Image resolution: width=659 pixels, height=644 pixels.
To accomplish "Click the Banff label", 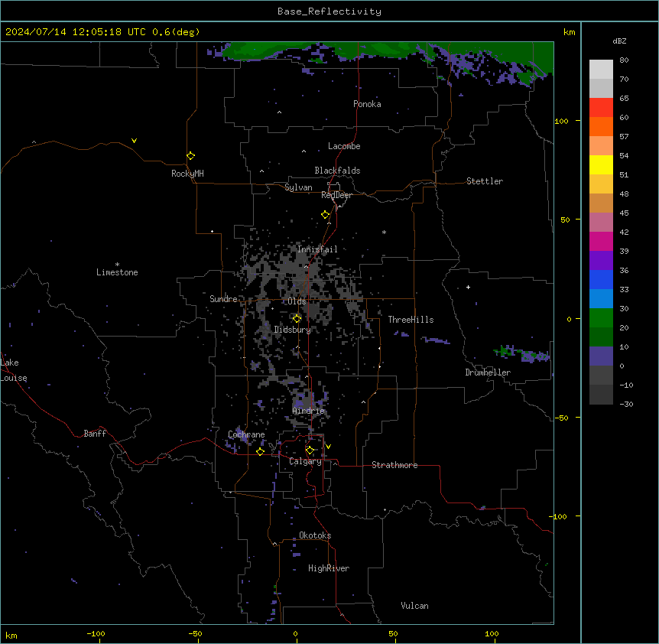I will coord(95,434).
